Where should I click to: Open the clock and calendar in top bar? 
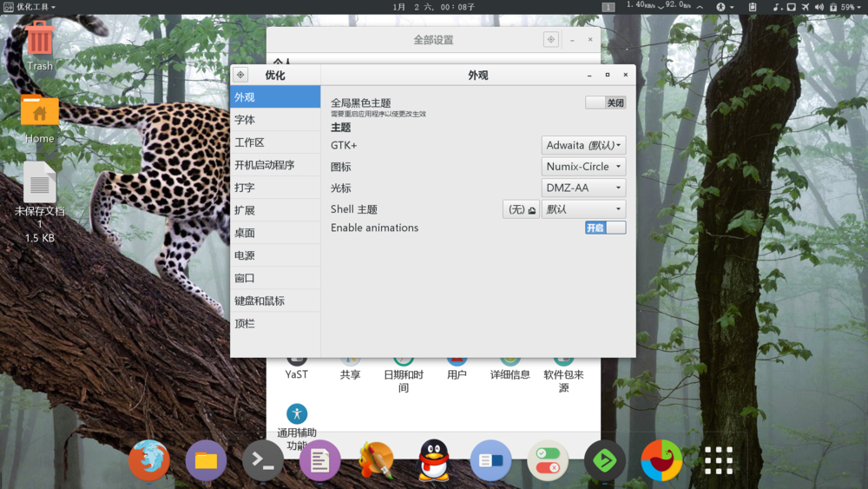[434, 7]
